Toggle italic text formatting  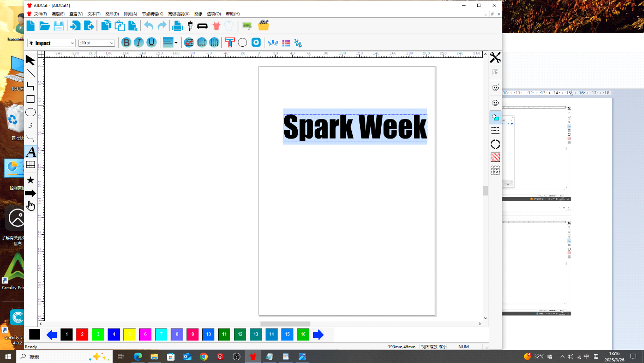(139, 42)
